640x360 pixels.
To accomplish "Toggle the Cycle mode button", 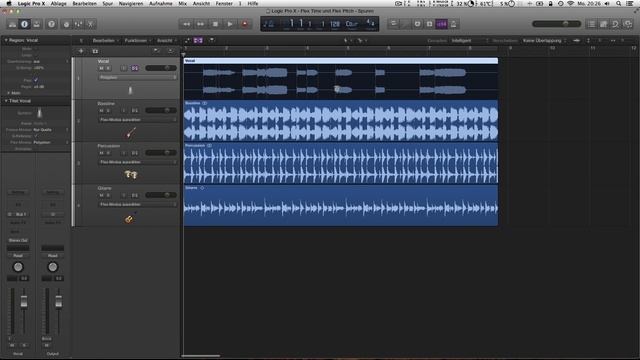I will click(x=393, y=24).
